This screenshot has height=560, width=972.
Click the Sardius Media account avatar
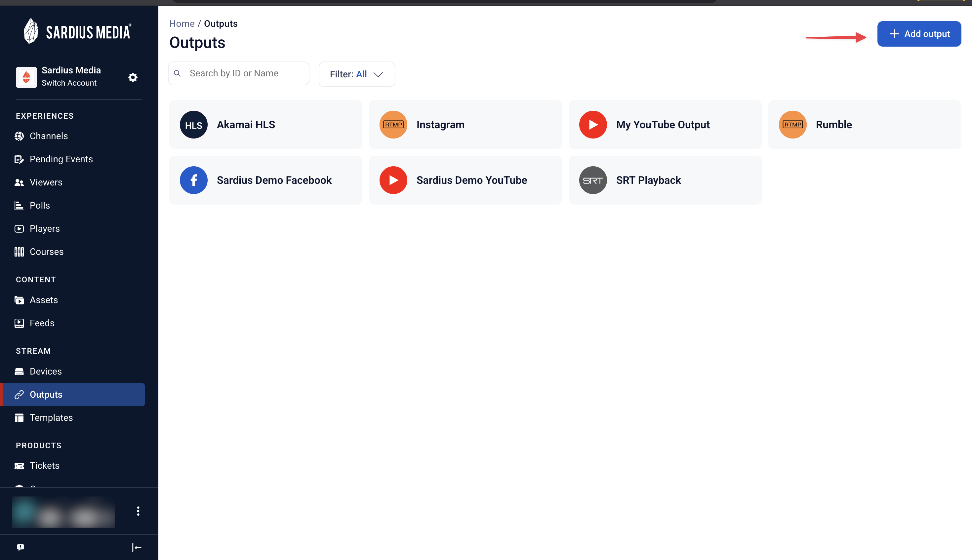click(x=26, y=77)
